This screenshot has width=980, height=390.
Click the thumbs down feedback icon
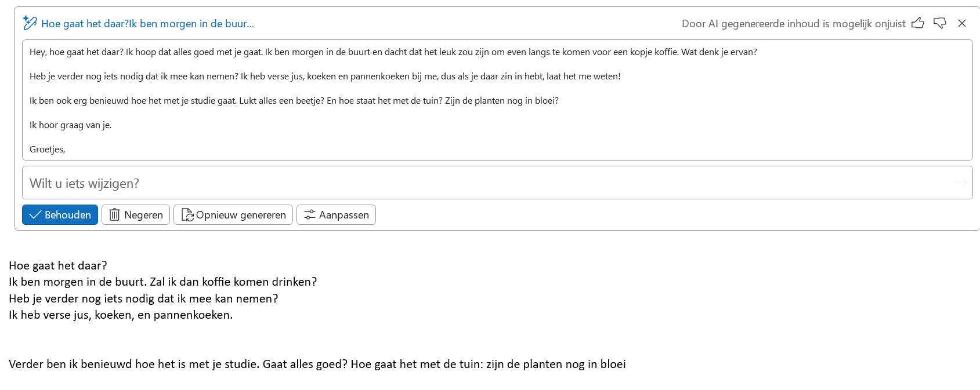click(940, 23)
